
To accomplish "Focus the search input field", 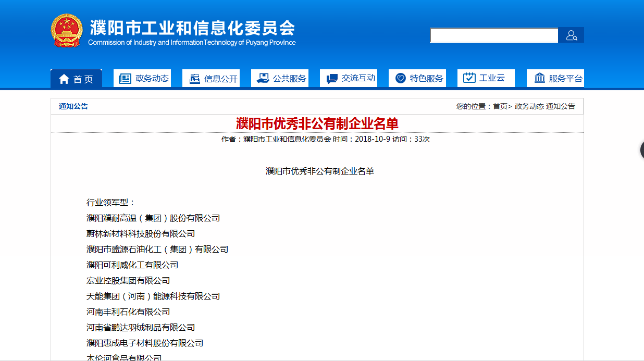I will (493, 35).
